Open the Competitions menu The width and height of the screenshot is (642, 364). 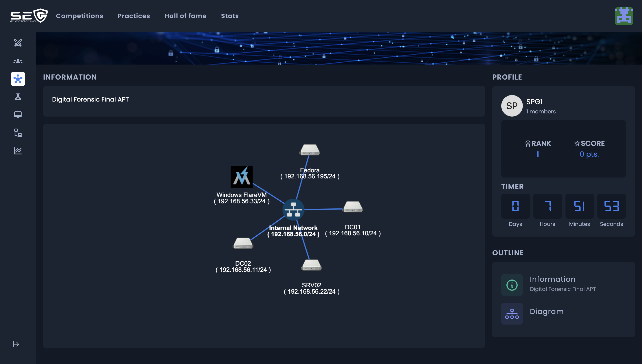[79, 16]
